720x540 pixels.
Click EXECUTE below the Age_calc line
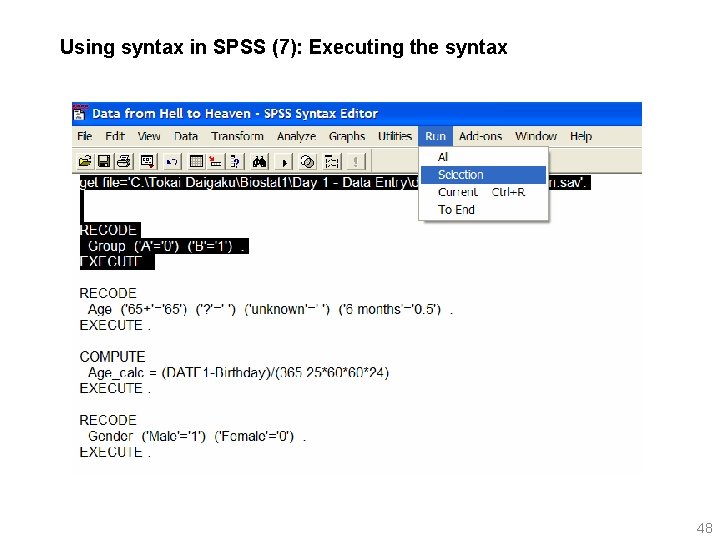pos(115,388)
